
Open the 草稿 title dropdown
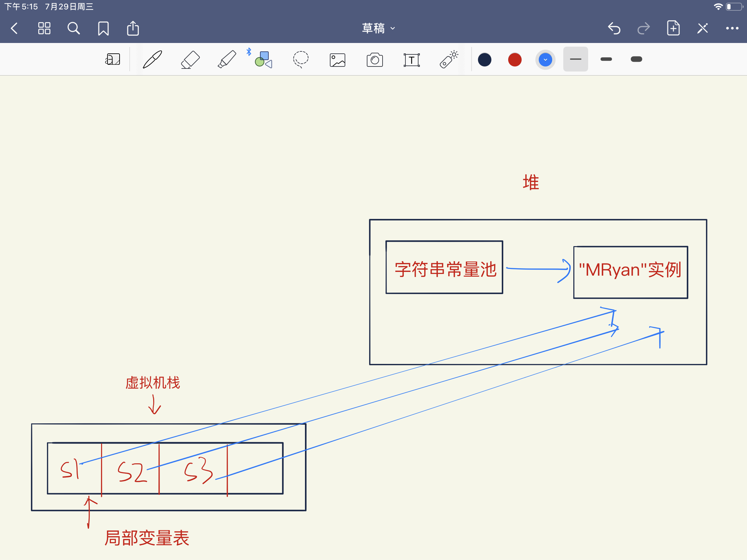point(378,28)
